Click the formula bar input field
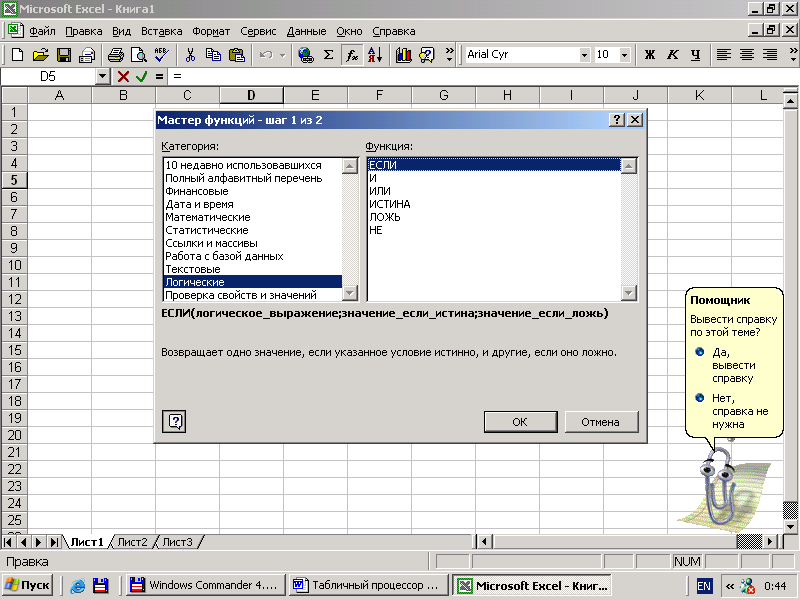Viewport: 800px width, 600px height. click(x=485, y=77)
